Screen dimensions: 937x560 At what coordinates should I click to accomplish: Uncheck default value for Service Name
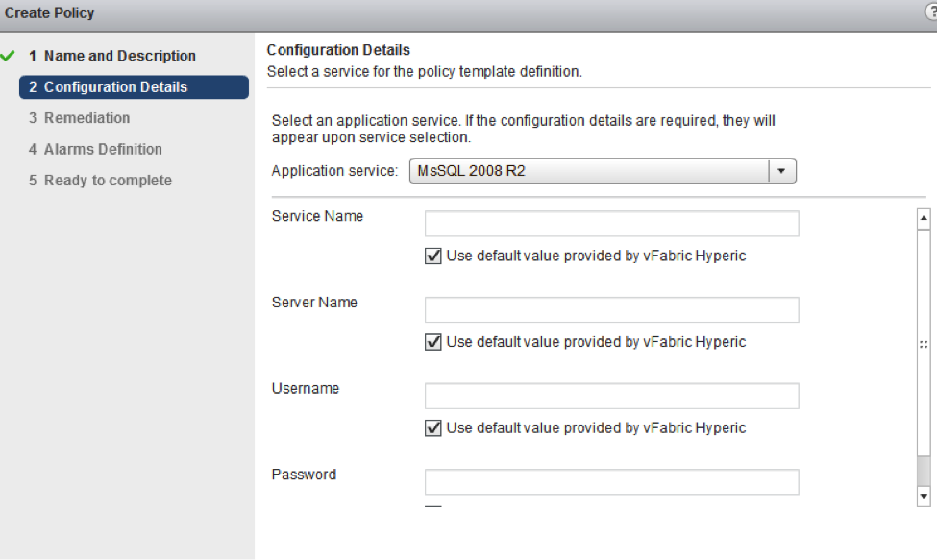tap(433, 256)
